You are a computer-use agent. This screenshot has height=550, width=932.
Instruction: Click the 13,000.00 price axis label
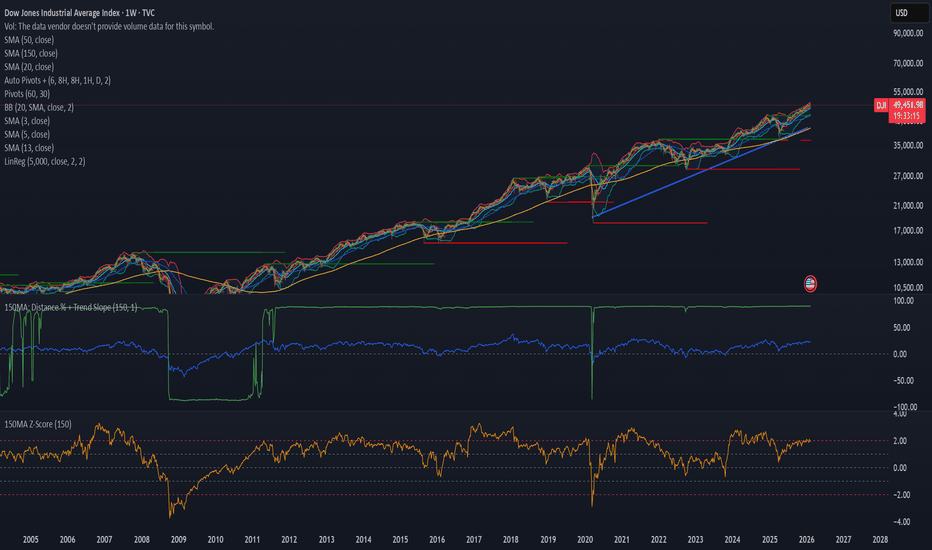tap(908, 262)
